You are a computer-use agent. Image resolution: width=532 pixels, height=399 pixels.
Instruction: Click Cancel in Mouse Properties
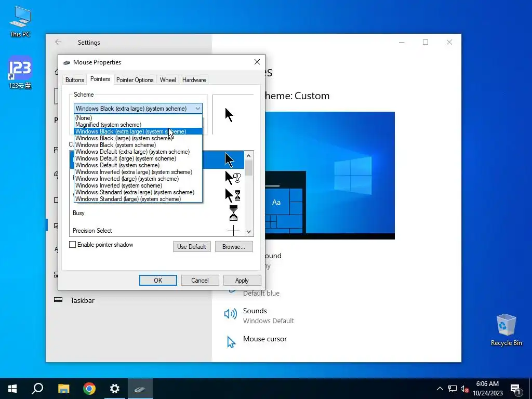pyautogui.click(x=200, y=280)
